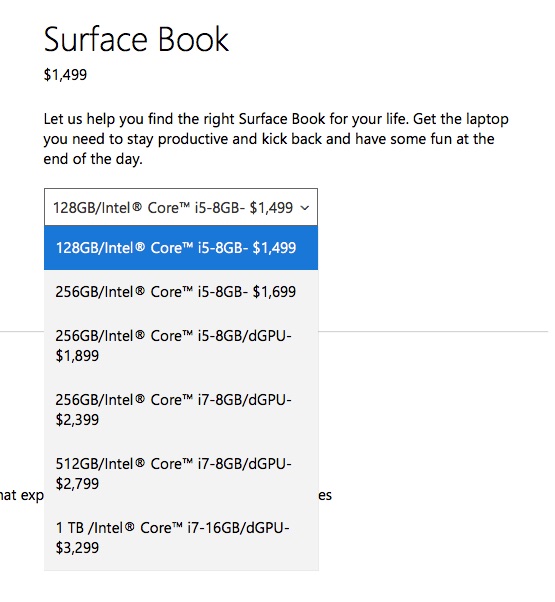Click the Surface Book page heading
The height and width of the screenshot is (602, 555).
coord(136,39)
